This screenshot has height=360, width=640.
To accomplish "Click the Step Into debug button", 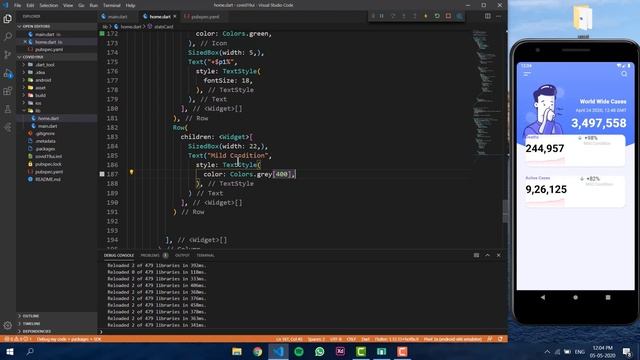I will (x=404, y=16).
